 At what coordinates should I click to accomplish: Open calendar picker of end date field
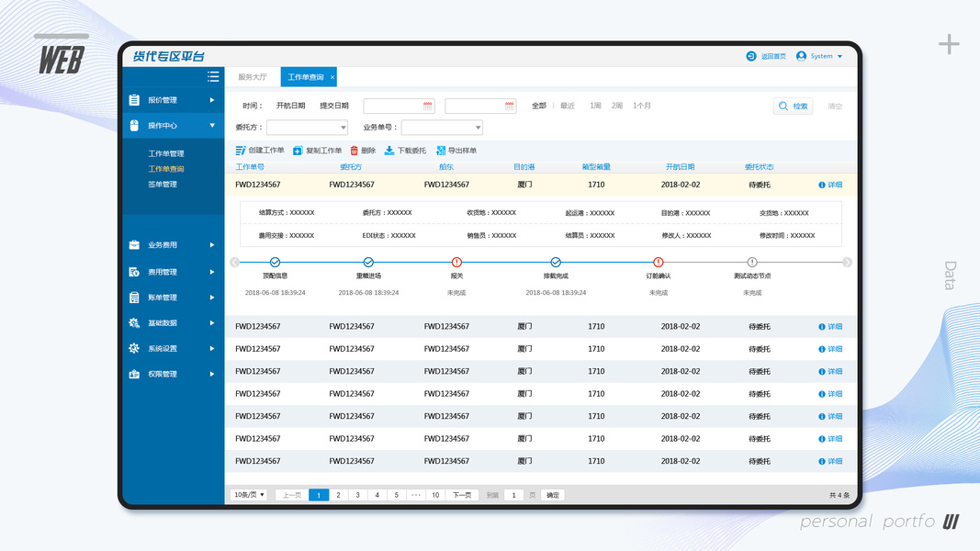point(510,107)
